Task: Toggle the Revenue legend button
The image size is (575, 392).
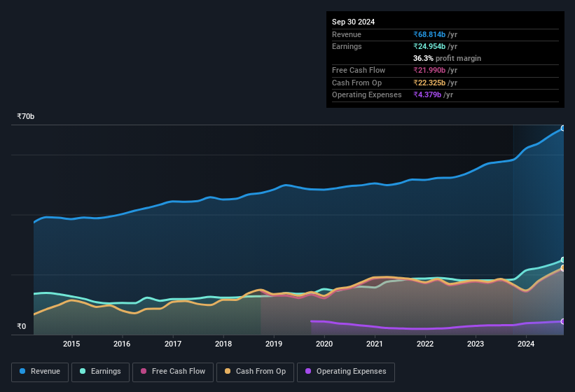Action: [x=40, y=372]
